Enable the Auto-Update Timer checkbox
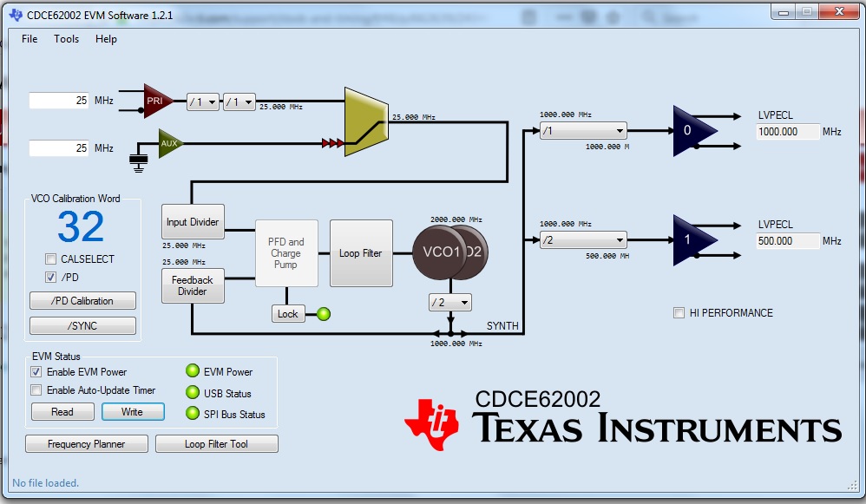866x504 pixels. click(36, 390)
